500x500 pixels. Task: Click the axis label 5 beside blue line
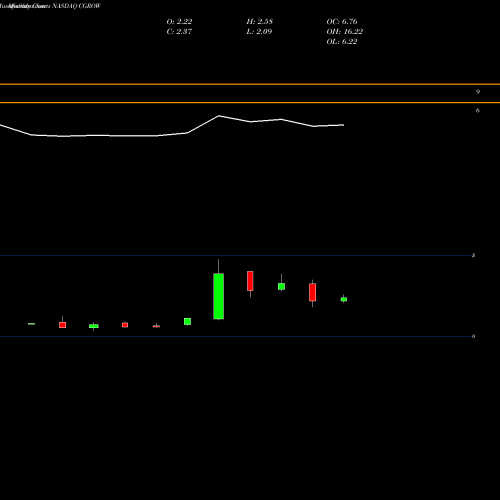tap(474, 255)
